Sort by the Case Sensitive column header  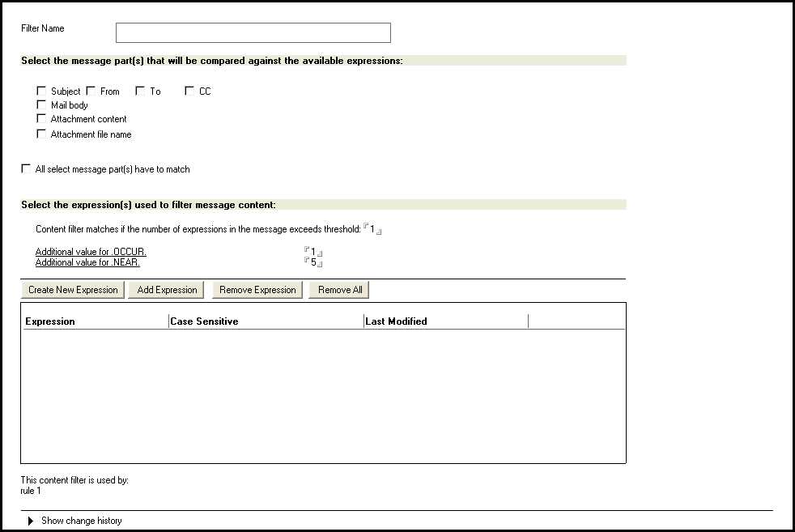pos(266,321)
